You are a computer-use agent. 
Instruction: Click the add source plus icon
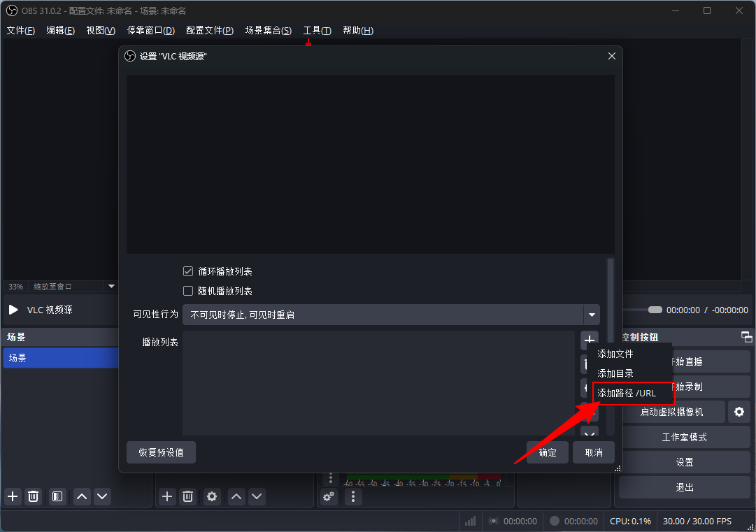167,496
